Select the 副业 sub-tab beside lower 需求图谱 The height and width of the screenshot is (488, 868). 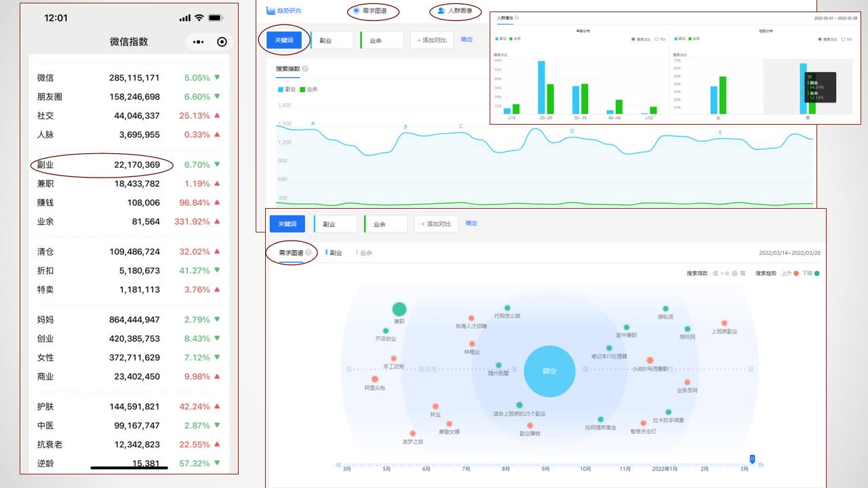click(336, 253)
